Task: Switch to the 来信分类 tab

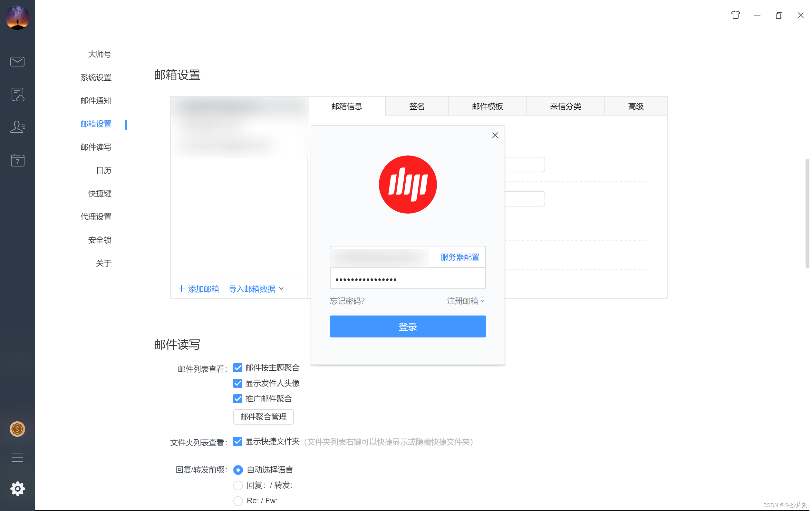Action: click(x=565, y=106)
